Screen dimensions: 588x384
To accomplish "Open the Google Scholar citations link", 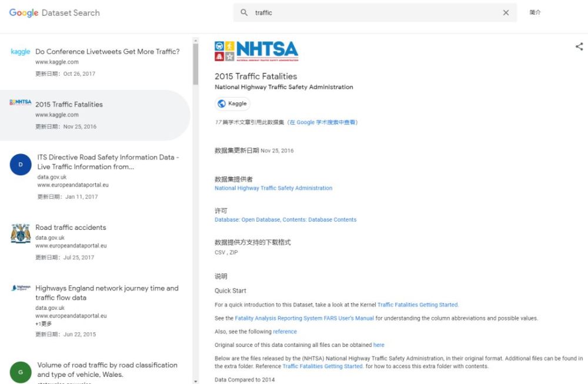I will coord(322,122).
